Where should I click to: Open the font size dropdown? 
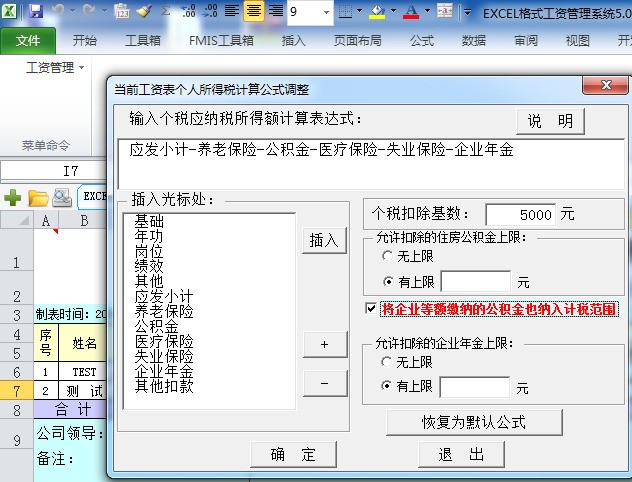[326, 12]
